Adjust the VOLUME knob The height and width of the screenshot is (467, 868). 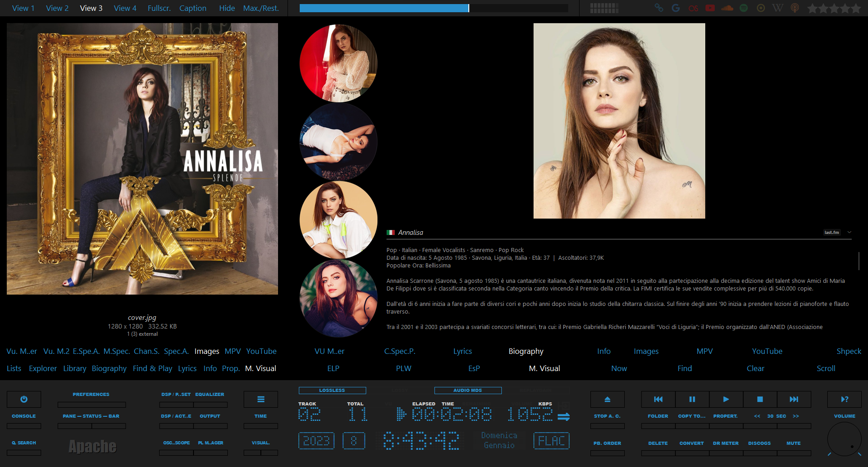pos(844,439)
